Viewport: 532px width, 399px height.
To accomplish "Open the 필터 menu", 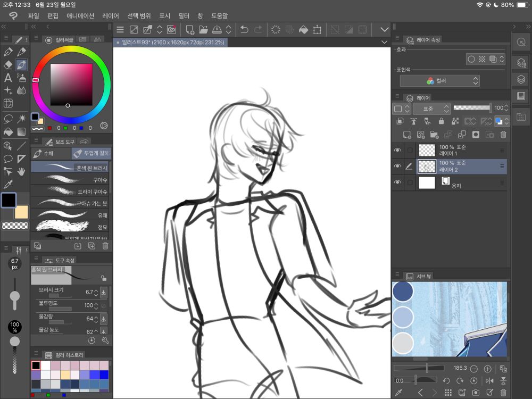I will tap(184, 15).
